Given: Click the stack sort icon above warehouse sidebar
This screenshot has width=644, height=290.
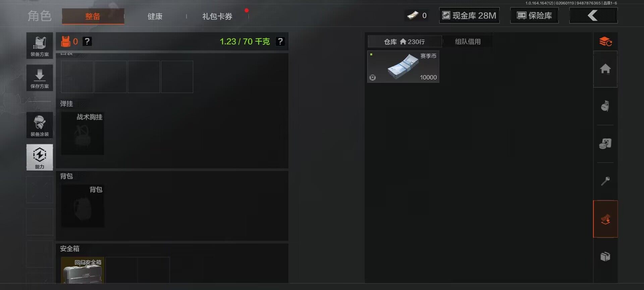Looking at the screenshot, I should click(605, 42).
